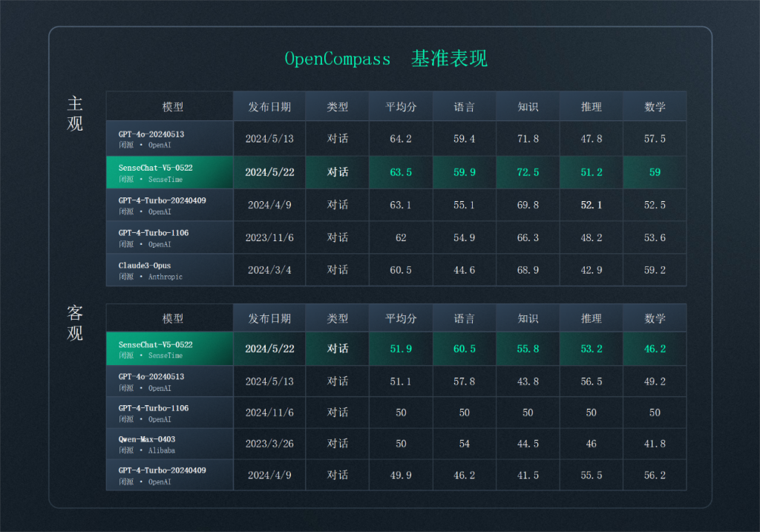Click "对话" type cell in Qwen-Max-0403 row
This screenshot has height=532, width=760.
338,444
